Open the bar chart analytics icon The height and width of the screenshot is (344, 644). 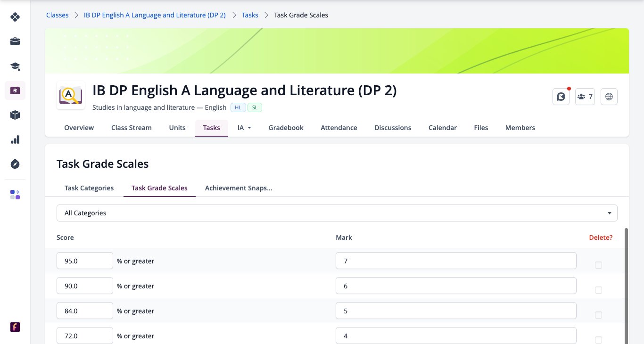click(x=15, y=139)
